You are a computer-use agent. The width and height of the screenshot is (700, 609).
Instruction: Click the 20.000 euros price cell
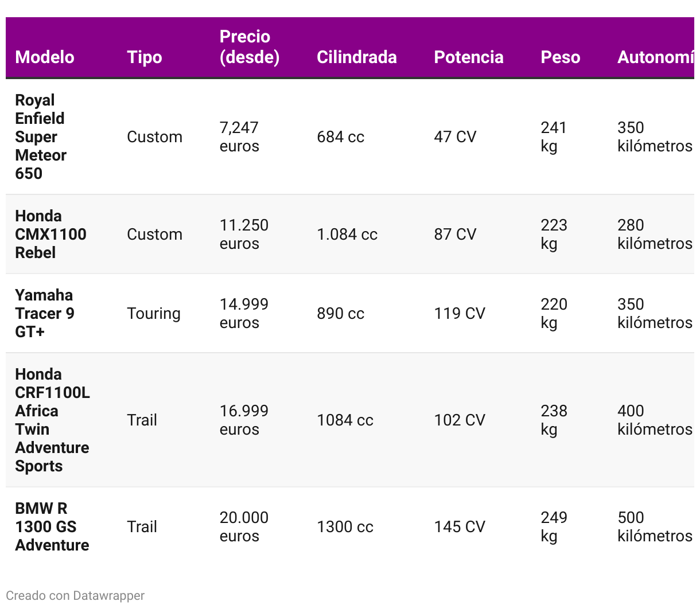click(244, 526)
